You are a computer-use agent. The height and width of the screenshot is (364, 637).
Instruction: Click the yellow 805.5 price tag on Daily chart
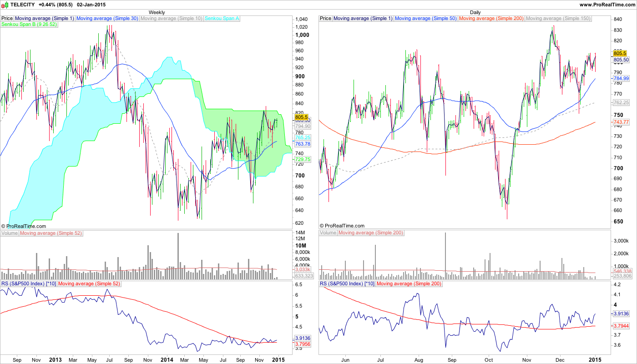(x=621, y=53)
